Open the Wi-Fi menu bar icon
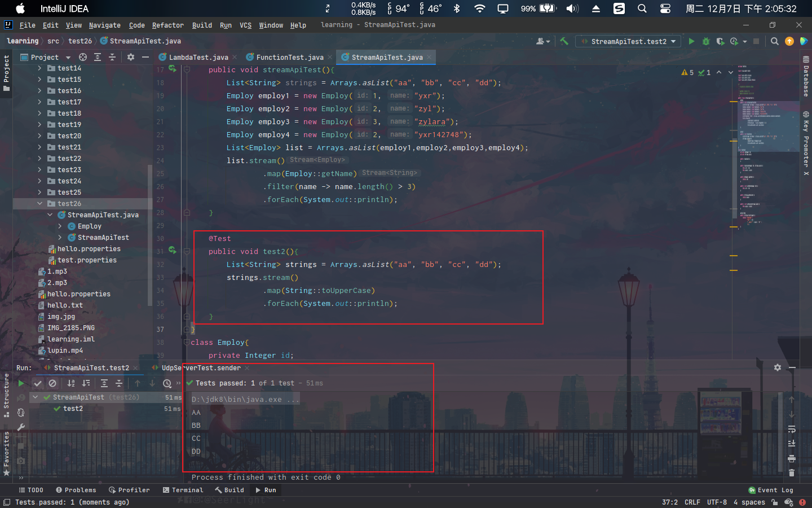 coord(480,8)
